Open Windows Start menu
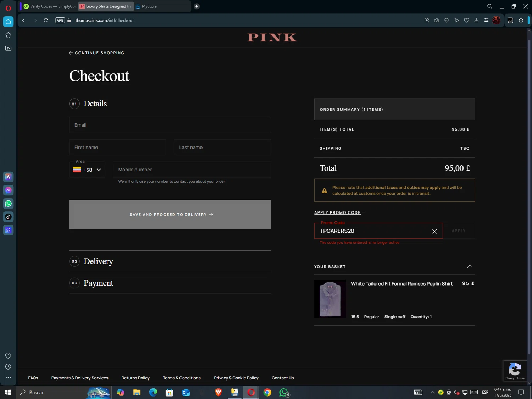 click(x=8, y=392)
